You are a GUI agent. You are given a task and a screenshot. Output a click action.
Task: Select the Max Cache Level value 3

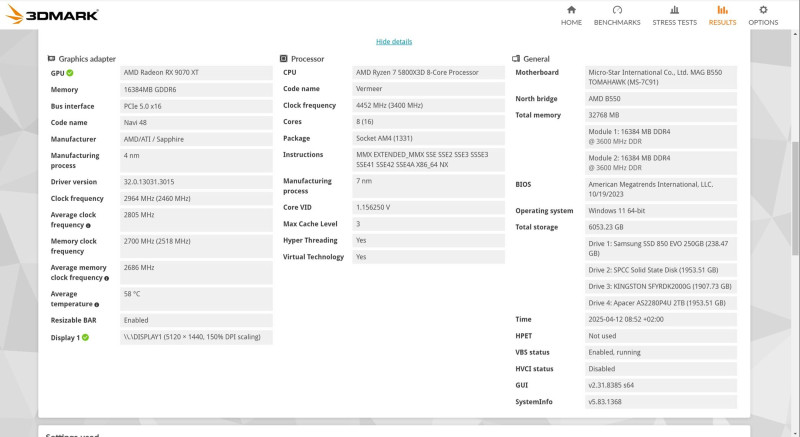(429, 224)
